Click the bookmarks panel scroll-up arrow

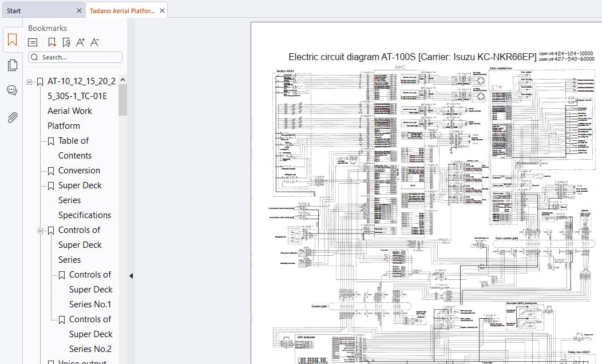pos(122,80)
